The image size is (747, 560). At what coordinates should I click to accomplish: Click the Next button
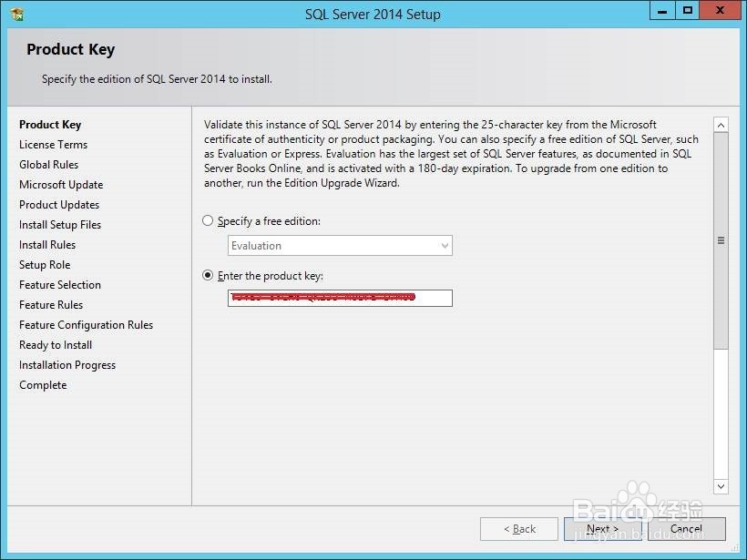(x=603, y=529)
